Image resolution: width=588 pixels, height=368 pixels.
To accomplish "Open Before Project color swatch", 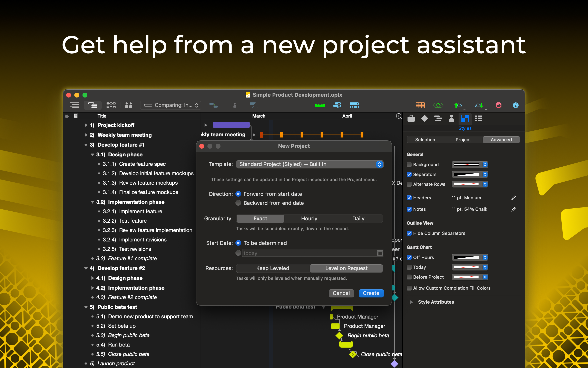I will pos(470,277).
